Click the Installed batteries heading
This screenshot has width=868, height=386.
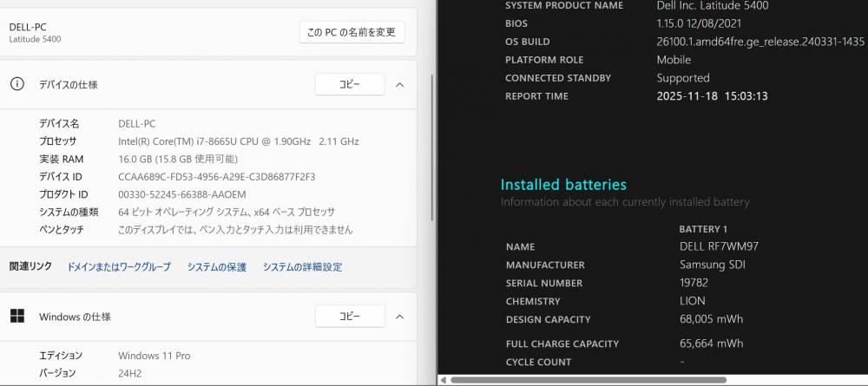[563, 184]
